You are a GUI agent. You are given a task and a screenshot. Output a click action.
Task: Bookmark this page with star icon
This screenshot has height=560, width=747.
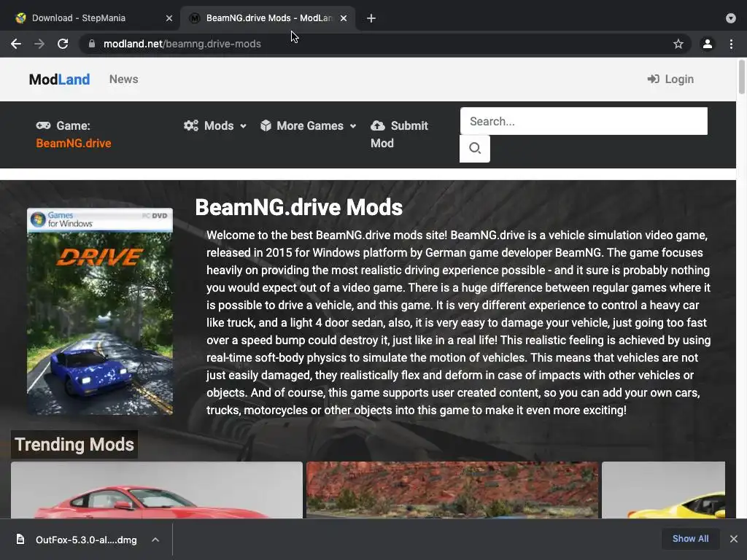pos(678,44)
